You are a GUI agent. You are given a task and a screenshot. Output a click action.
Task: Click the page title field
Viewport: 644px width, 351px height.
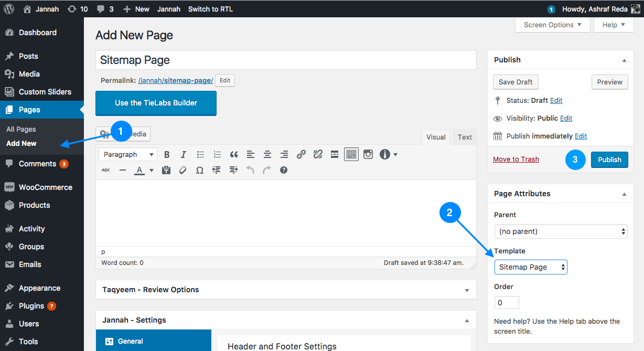point(286,60)
